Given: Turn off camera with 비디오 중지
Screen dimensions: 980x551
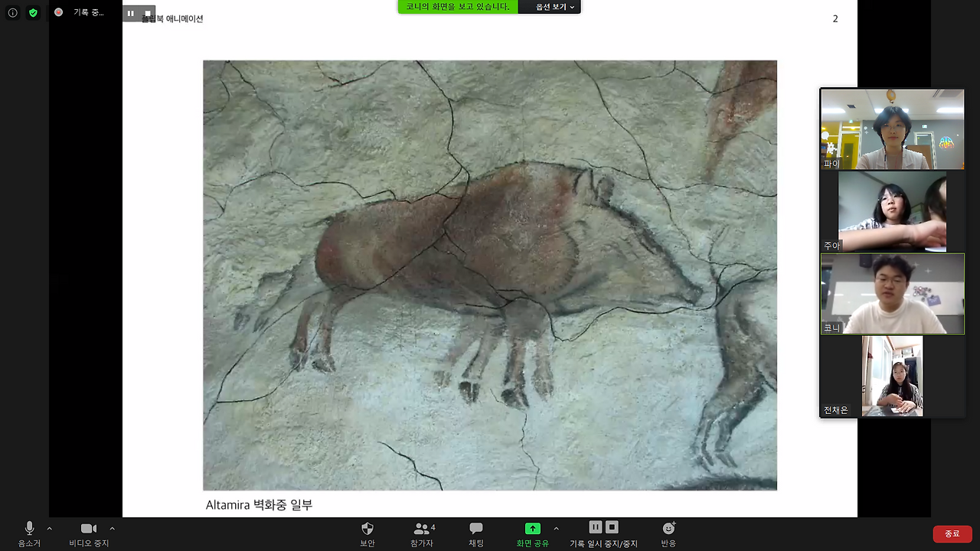Looking at the screenshot, I should tap(89, 534).
